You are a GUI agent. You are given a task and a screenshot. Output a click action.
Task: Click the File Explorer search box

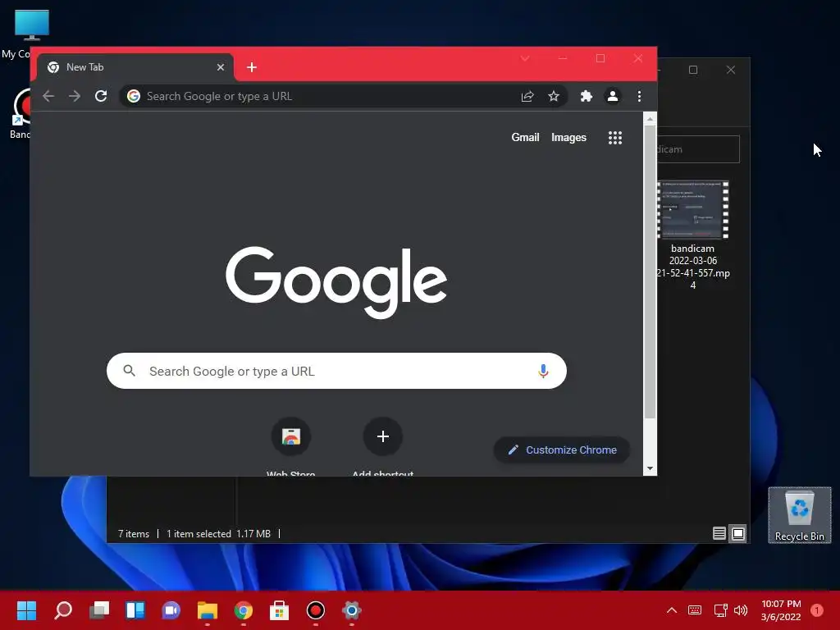(x=698, y=149)
